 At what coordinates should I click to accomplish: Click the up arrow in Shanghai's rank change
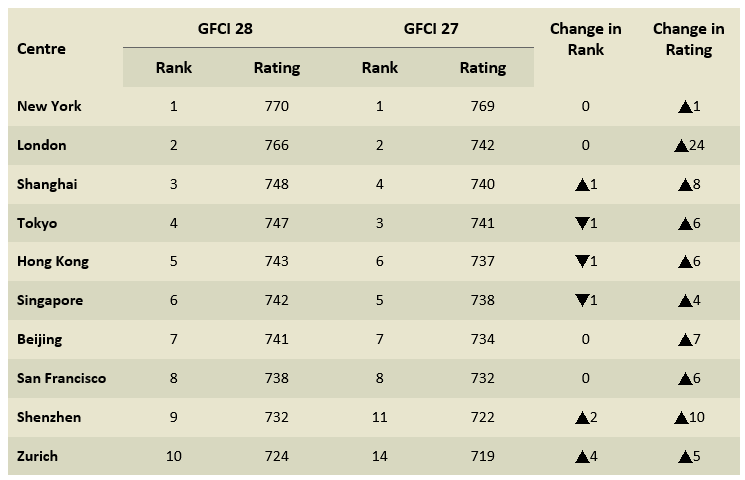(x=581, y=184)
